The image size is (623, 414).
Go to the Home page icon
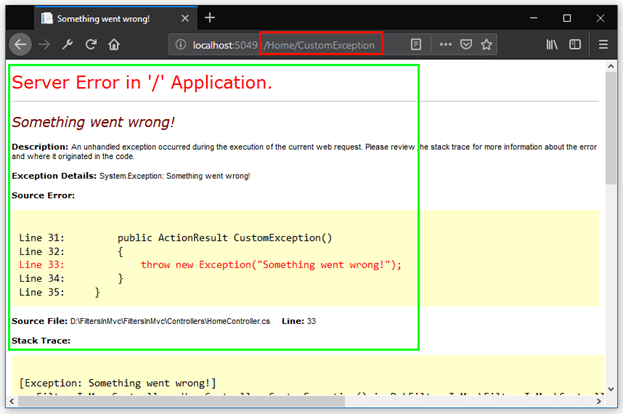pyautogui.click(x=115, y=44)
